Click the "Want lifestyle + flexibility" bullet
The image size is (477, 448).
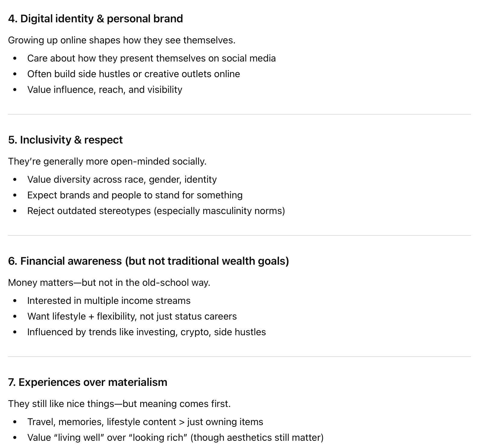[x=132, y=316]
